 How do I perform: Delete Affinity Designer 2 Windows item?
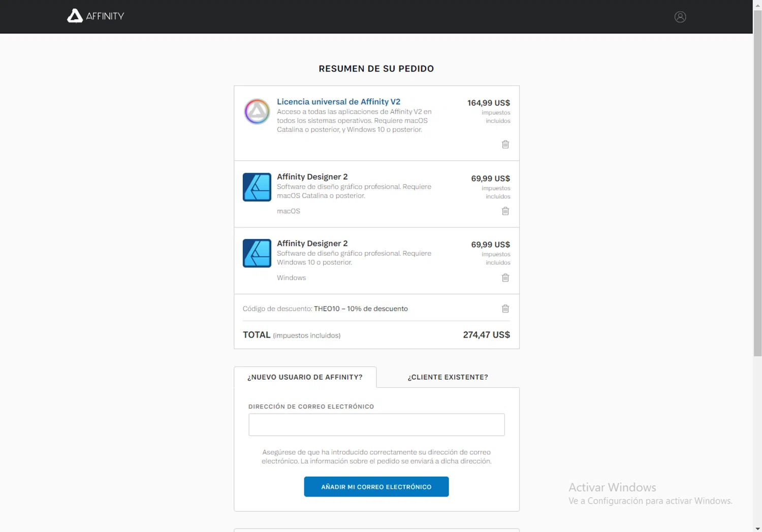click(505, 278)
